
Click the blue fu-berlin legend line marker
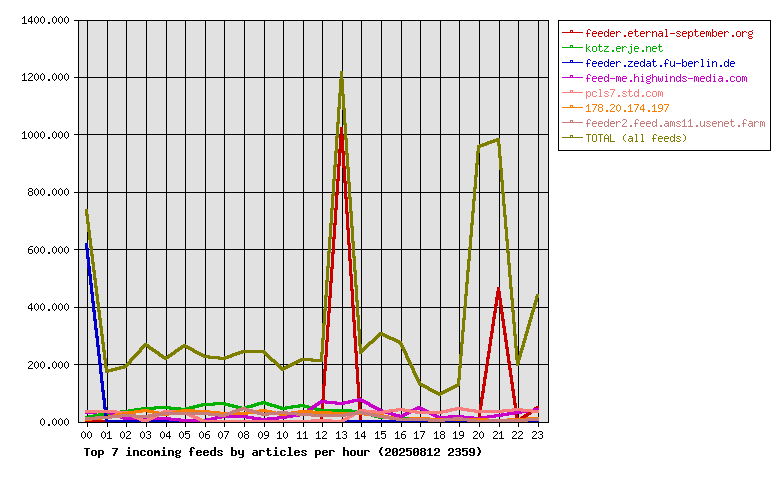coord(572,62)
